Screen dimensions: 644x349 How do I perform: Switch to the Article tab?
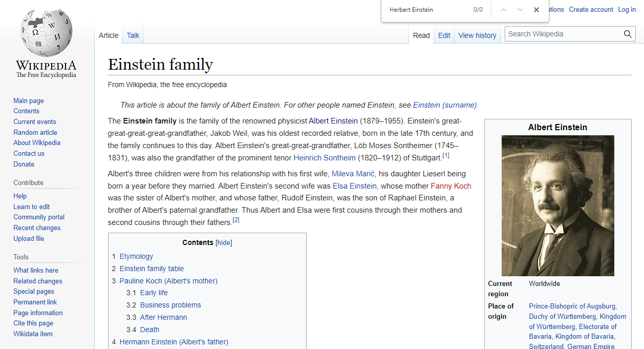click(109, 35)
